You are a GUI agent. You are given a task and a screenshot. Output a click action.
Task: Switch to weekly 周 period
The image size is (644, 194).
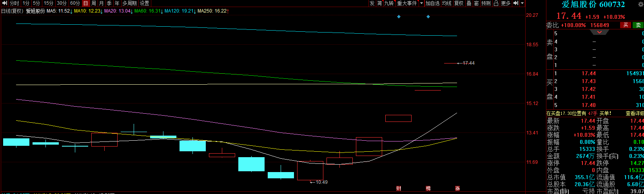(x=94, y=3)
